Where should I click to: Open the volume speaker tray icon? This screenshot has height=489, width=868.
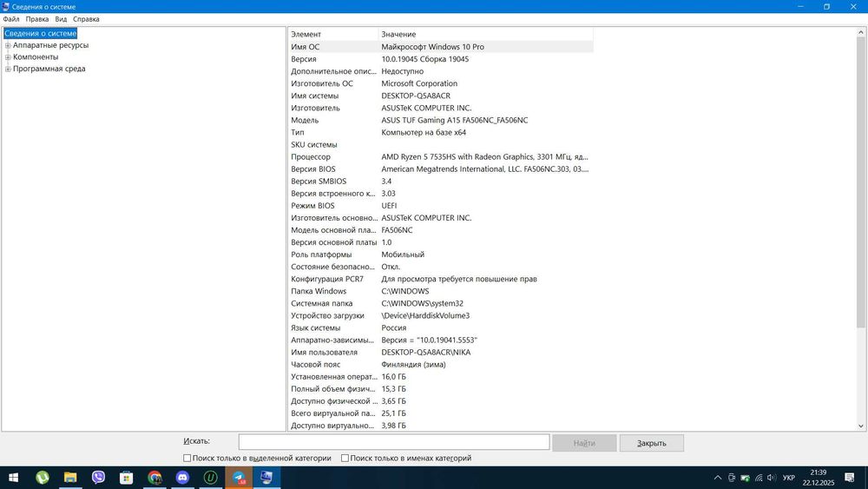772,478
